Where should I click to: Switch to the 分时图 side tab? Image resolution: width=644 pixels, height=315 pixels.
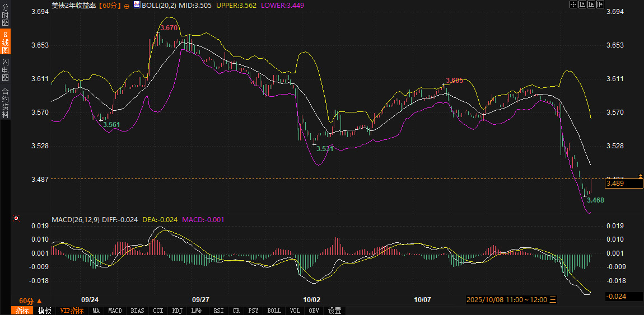[x=5, y=16]
